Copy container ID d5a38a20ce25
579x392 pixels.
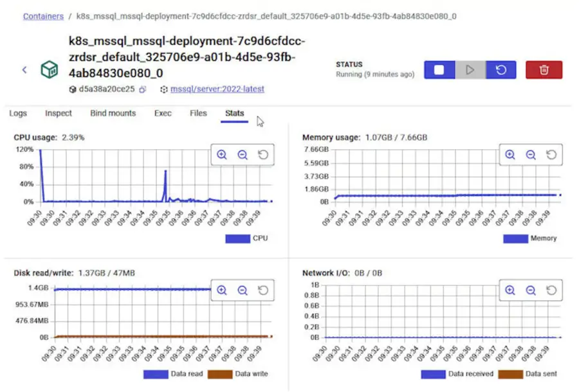pos(143,89)
